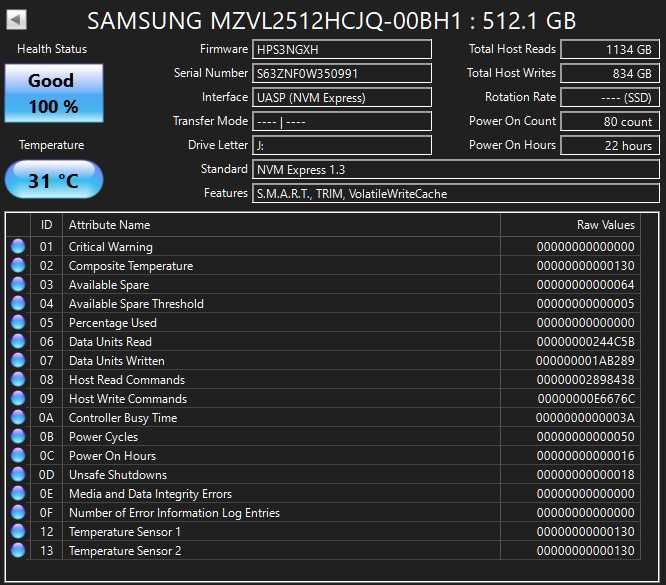The width and height of the screenshot is (666, 585).
Task: Select the Temperature Sensor 2 attribute name
Action: click(x=125, y=551)
